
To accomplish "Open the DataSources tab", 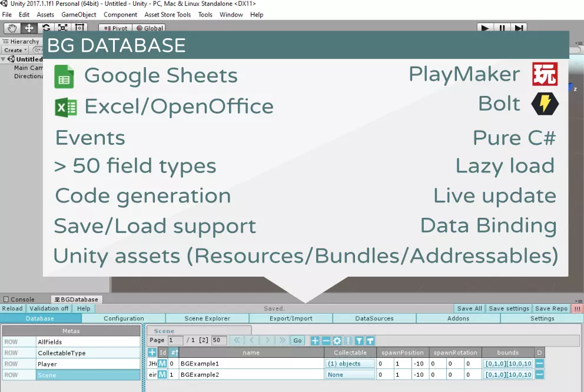I will (374, 318).
